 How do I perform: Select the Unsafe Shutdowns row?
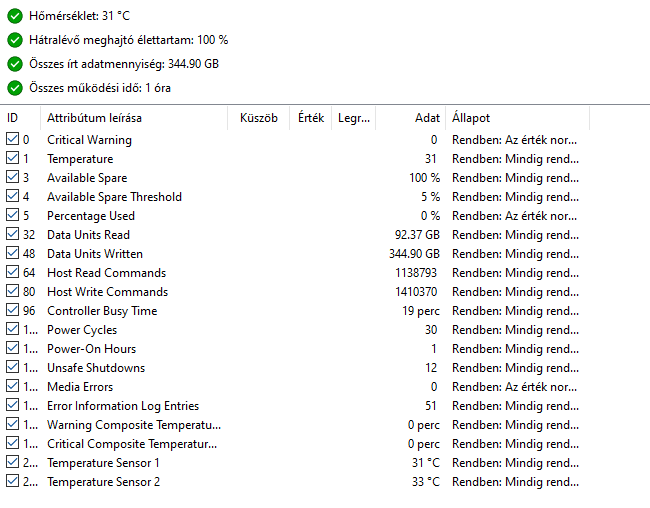pyautogui.click(x=96, y=368)
